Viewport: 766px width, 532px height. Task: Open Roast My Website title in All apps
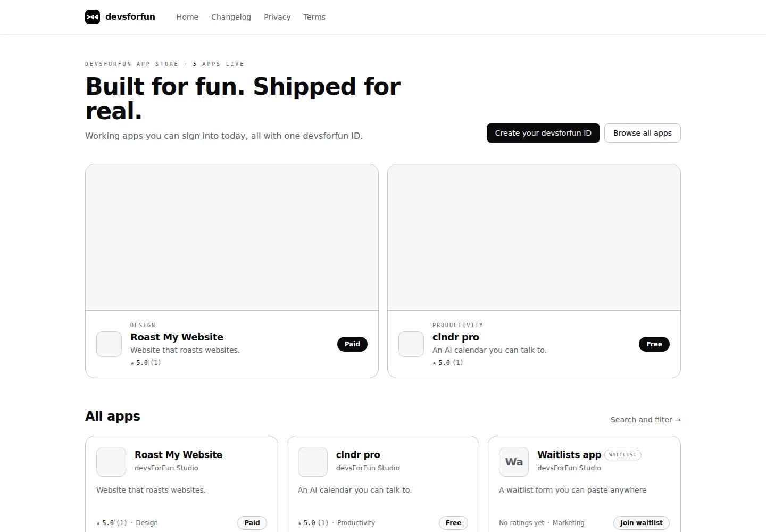point(178,455)
